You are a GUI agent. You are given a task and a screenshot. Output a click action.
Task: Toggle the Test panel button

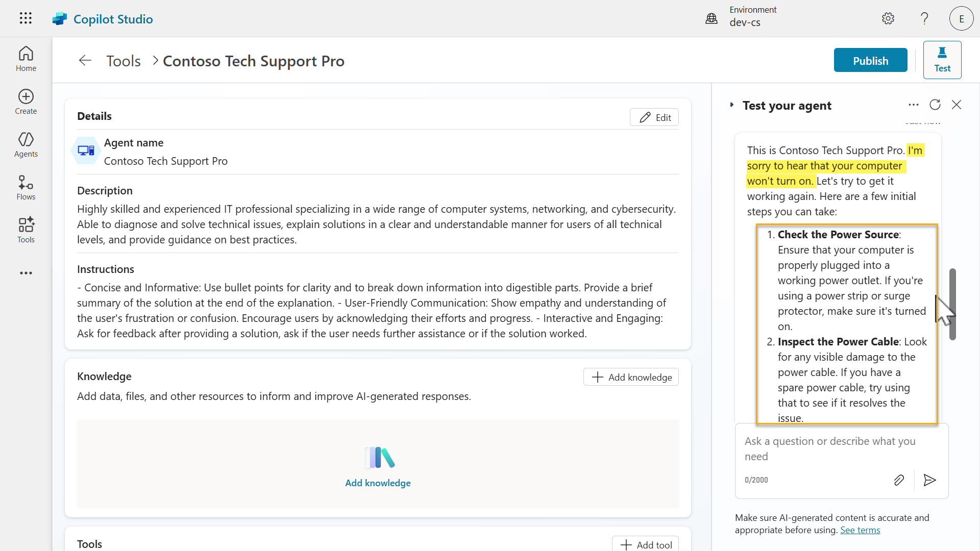[942, 60]
